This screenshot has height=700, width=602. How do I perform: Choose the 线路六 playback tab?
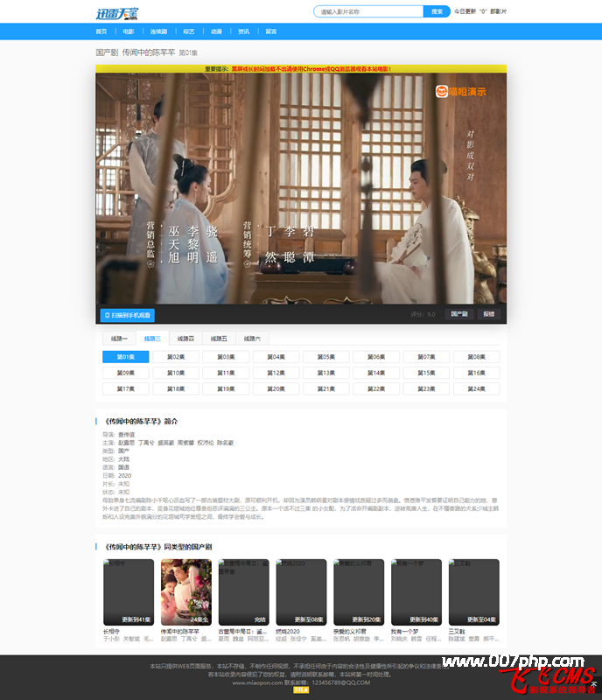pos(252,338)
